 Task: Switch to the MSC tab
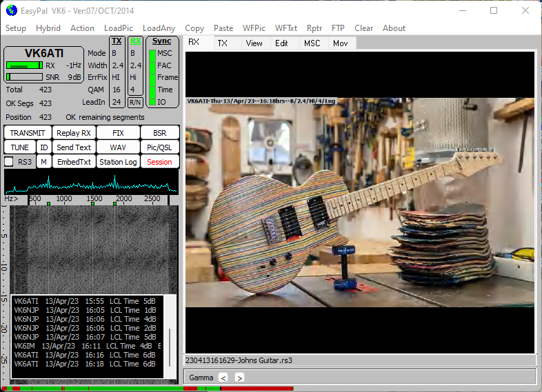(x=312, y=43)
